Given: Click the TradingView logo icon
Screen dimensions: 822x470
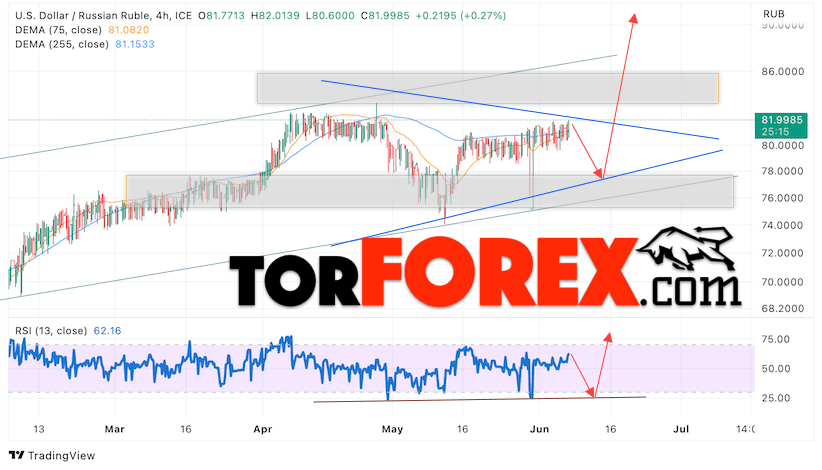Looking at the screenshot, I should point(16,455).
